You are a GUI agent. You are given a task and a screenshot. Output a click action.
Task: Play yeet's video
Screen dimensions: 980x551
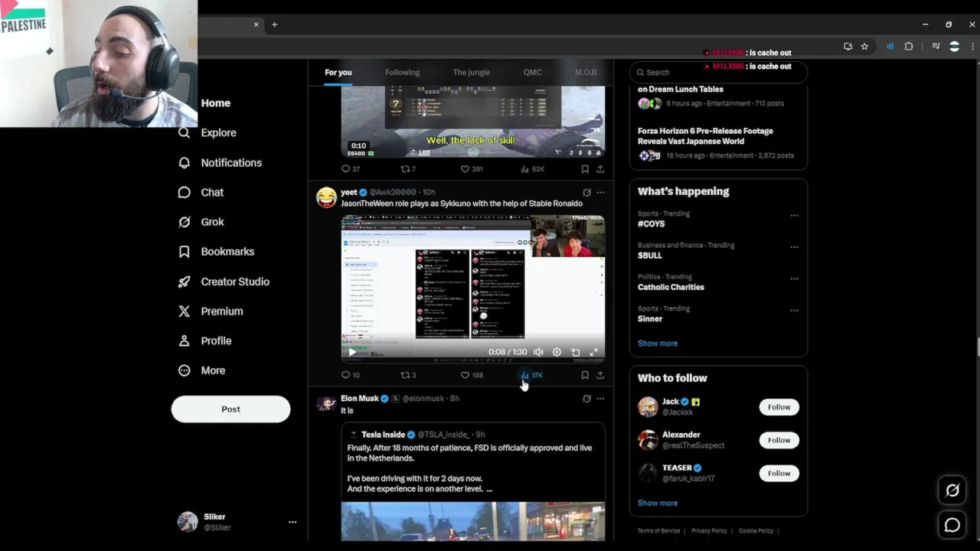click(352, 352)
